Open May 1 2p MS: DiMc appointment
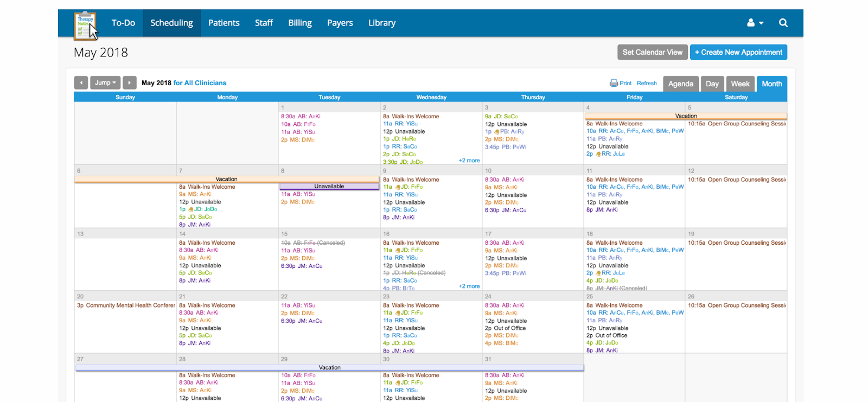This screenshot has width=868, height=402. [x=298, y=139]
